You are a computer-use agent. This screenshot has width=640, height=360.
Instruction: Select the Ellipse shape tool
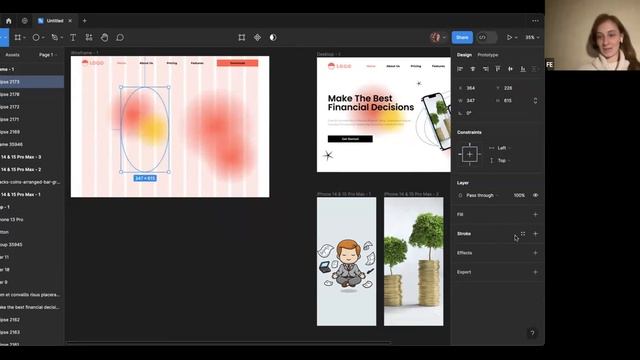coord(36,38)
